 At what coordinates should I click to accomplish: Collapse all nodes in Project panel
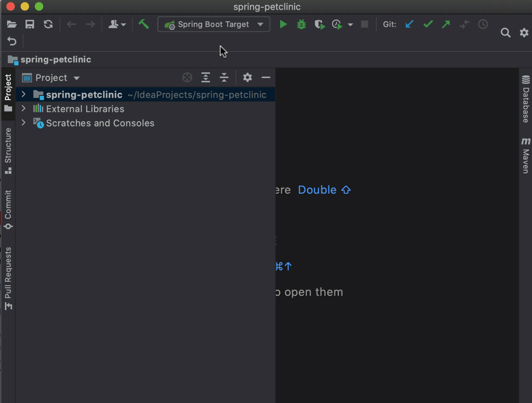click(224, 77)
